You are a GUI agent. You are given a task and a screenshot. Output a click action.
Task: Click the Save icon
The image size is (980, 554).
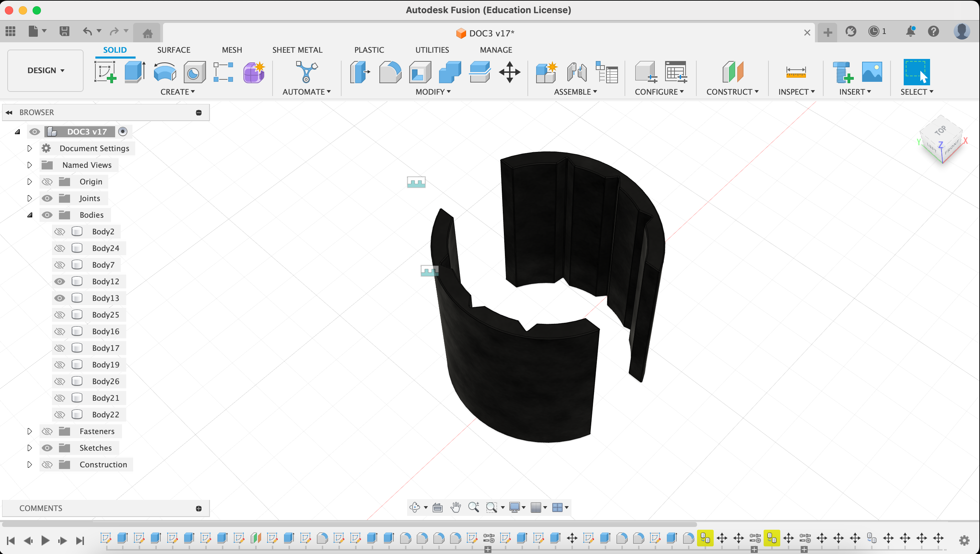tap(64, 31)
